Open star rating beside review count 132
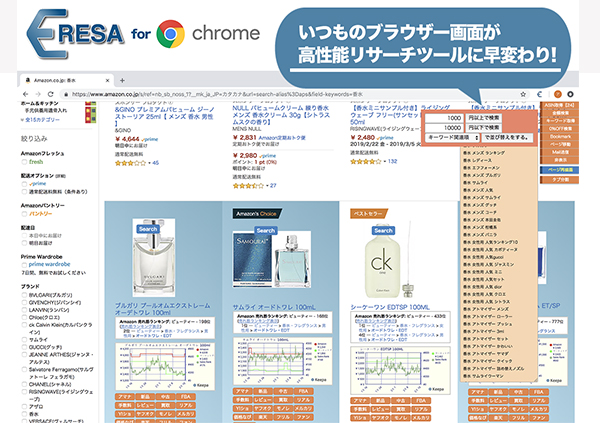The width and height of the screenshot is (600, 423). click(x=366, y=162)
